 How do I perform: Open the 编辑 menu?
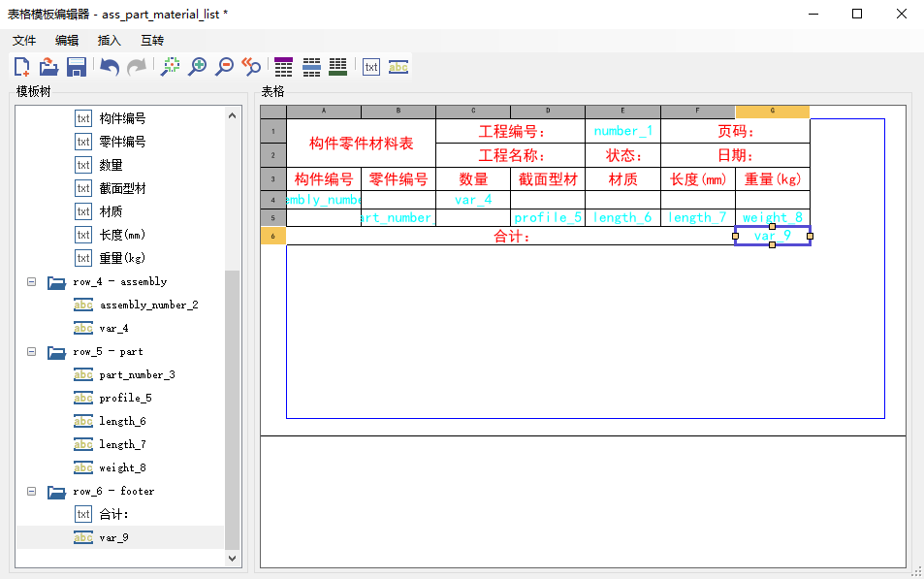click(67, 40)
